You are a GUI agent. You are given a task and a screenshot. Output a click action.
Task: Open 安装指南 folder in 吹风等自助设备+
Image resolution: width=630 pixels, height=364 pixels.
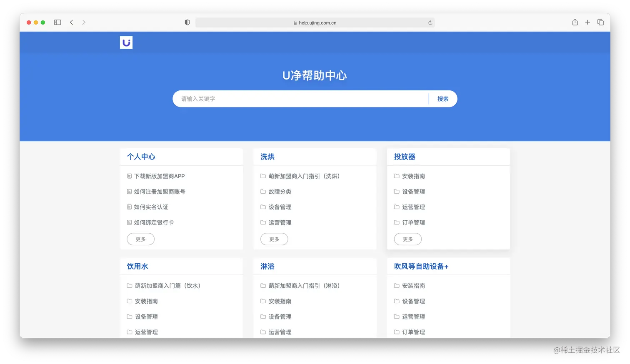pos(414,286)
